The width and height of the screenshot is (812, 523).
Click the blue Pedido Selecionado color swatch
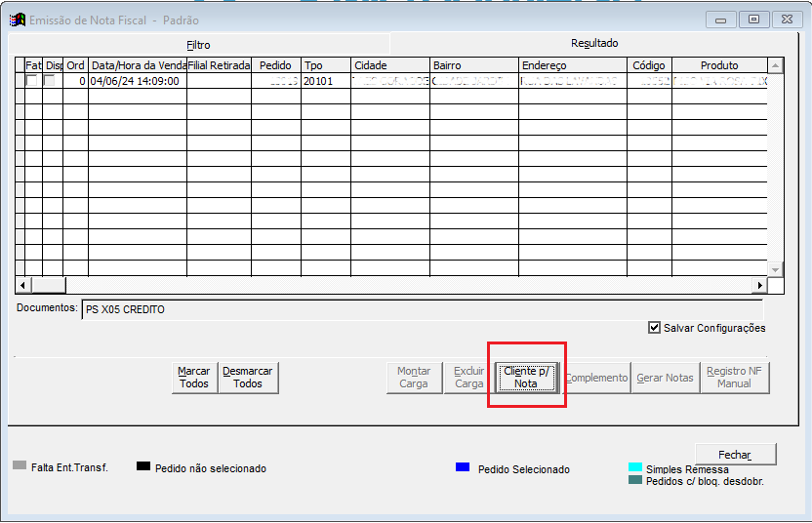point(463,467)
